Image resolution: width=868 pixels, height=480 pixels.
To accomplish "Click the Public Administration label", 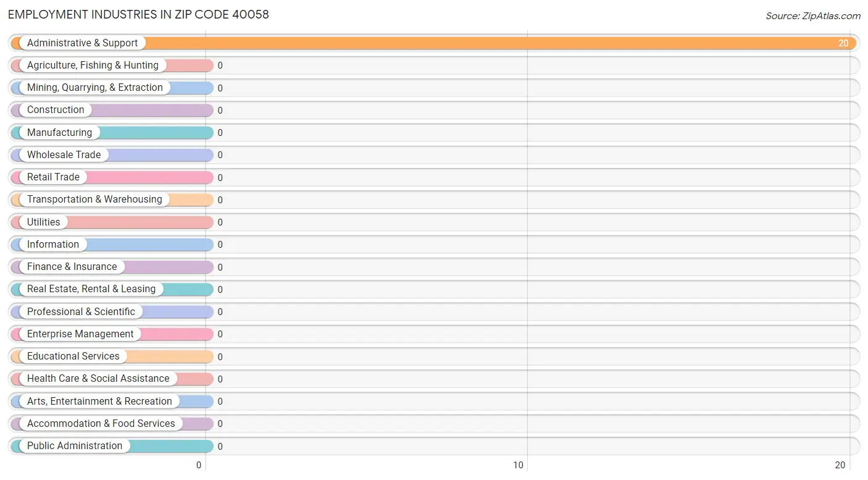I will [75, 446].
